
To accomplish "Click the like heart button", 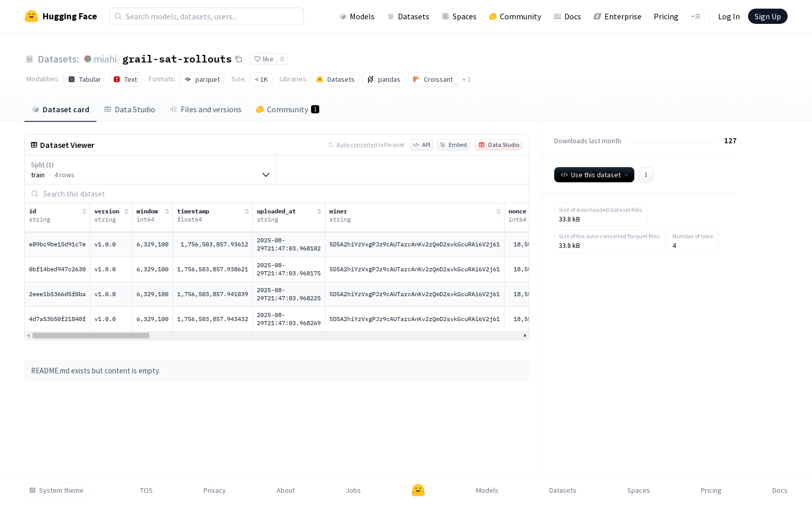I will pos(263,59).
